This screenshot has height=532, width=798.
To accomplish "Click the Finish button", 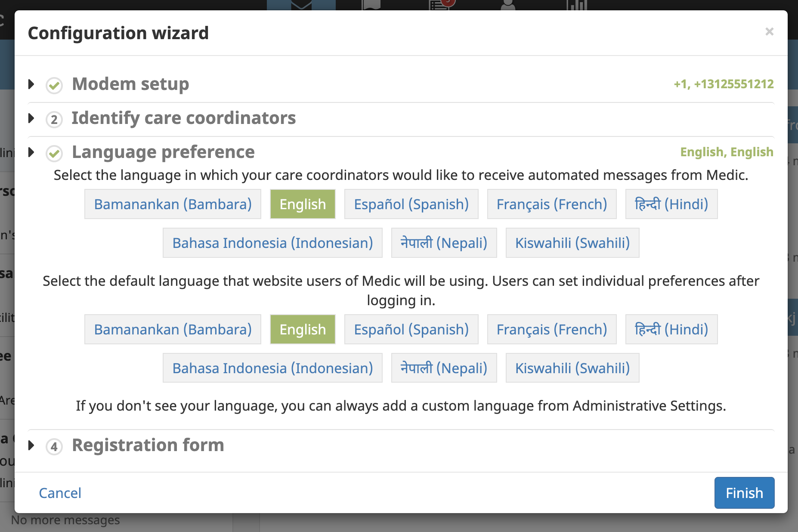I will click(x=744, y=493).
